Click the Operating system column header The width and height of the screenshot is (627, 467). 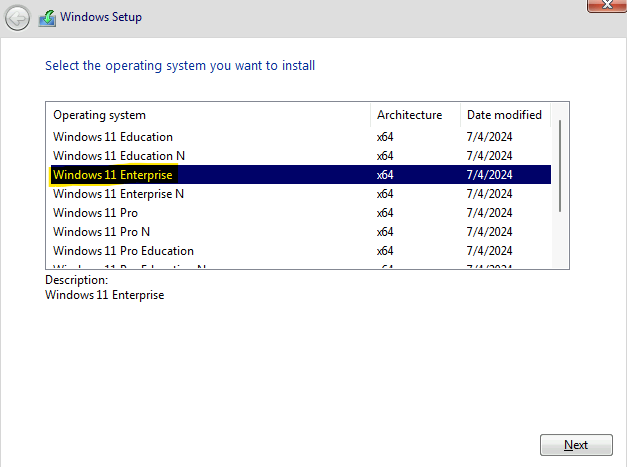[x=208, y=115]
